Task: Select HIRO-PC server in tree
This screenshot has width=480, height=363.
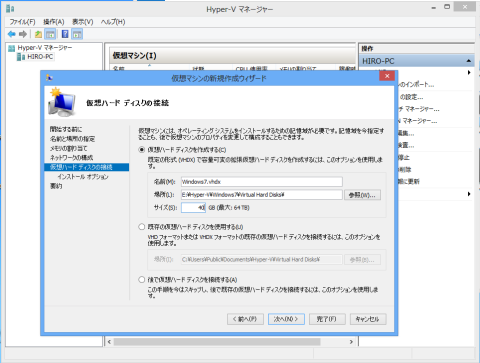Action: (40, 57)
